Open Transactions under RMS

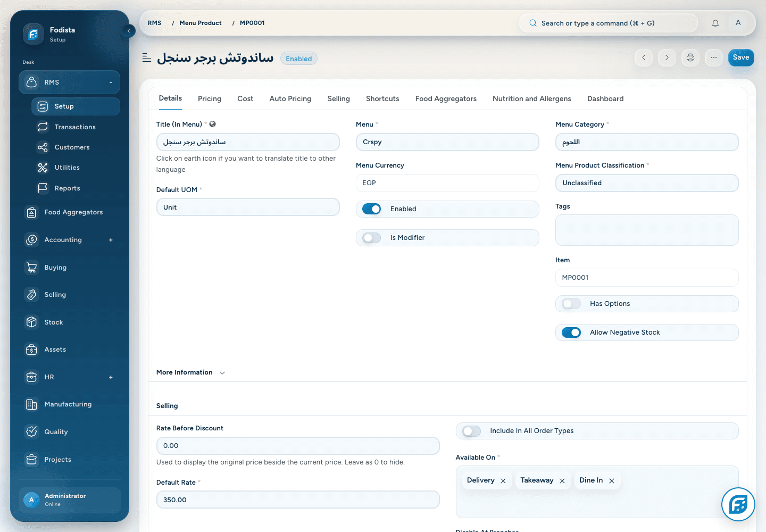point(75,127)
